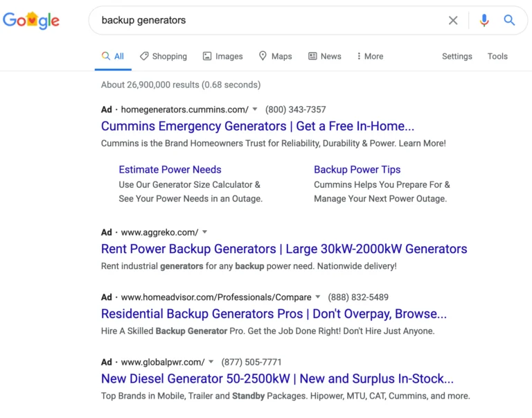Screen dimensions: 532x418
Task: Expand dropdown arrow next to www.aggreko.com
Action: 204,232
